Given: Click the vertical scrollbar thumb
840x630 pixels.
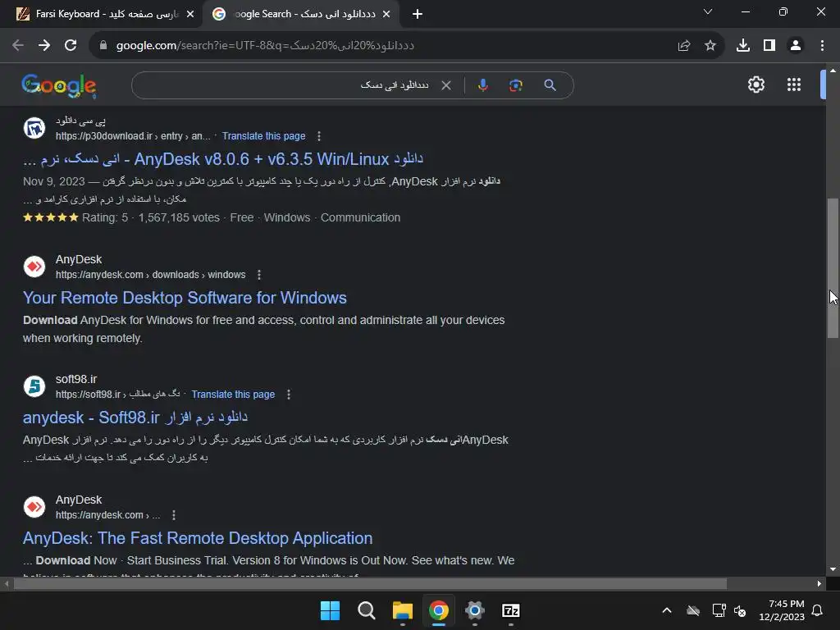Looking at the screenshot, I should (833, 268).
